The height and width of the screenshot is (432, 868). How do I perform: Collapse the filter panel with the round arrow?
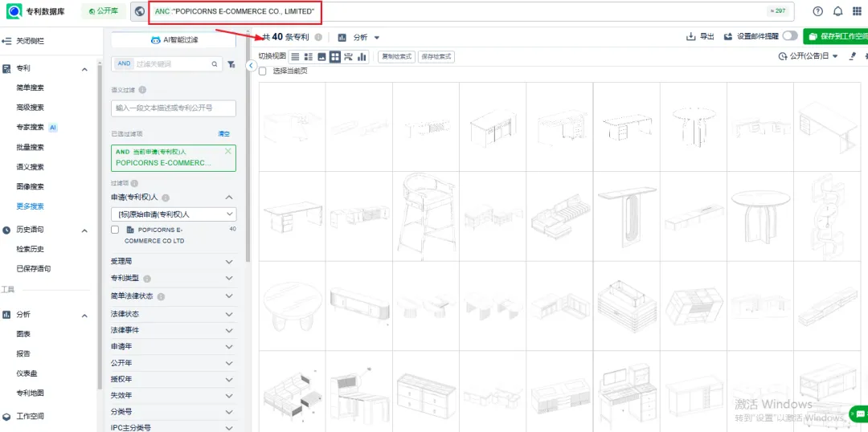(250, 66)
